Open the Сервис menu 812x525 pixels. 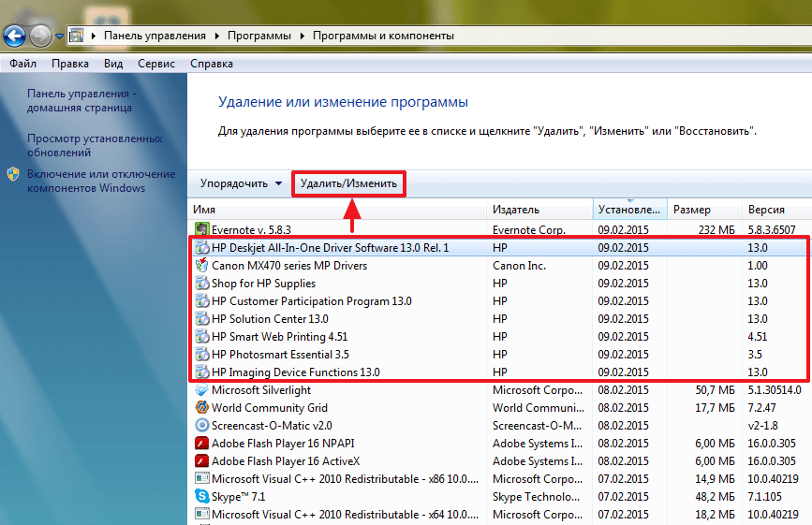[x=156, y=64]
